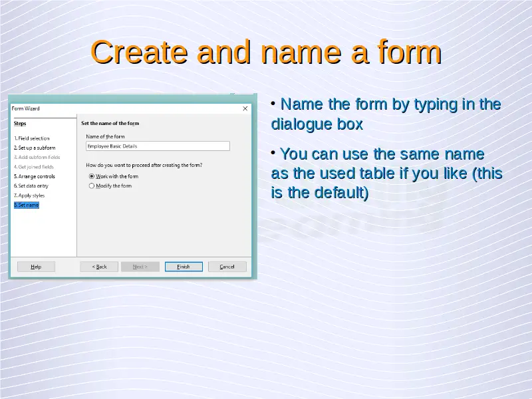Image resolution: width=532 pixels, height=399 pixels.
Task: Click the 'Name of the form' label
Action: click(105, 136)
